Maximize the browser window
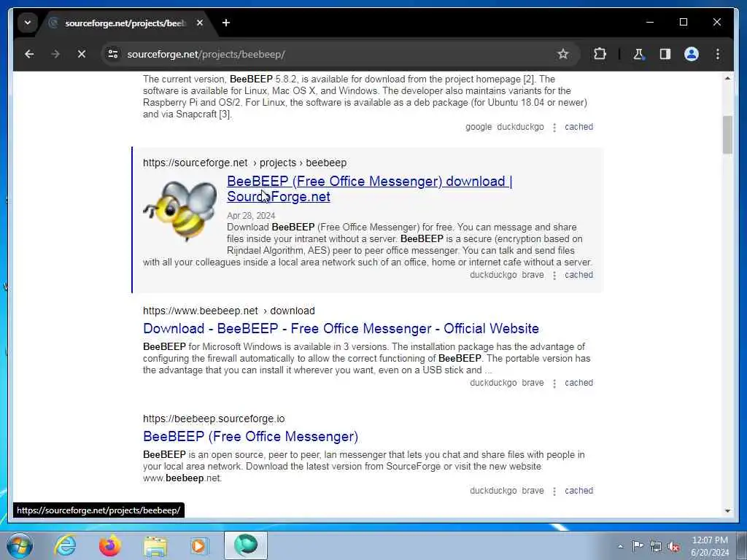Screen dimensions: 747x560 point(683,22)
